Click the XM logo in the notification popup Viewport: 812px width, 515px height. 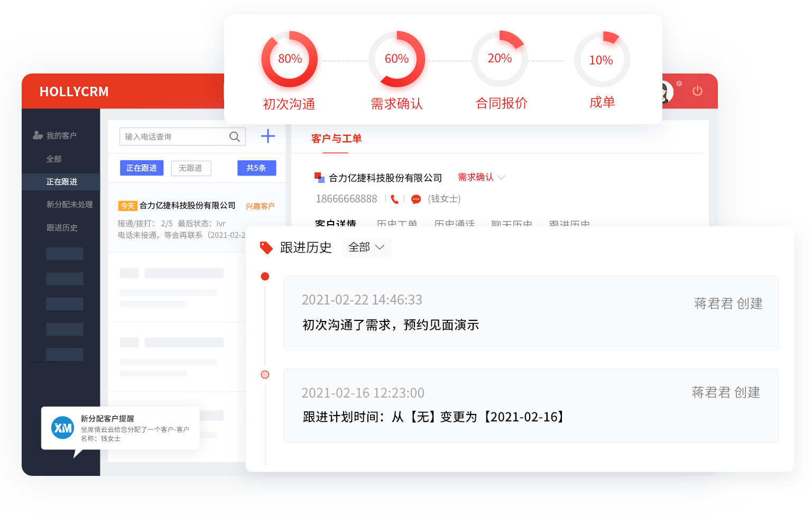click(x=62, y=428)
